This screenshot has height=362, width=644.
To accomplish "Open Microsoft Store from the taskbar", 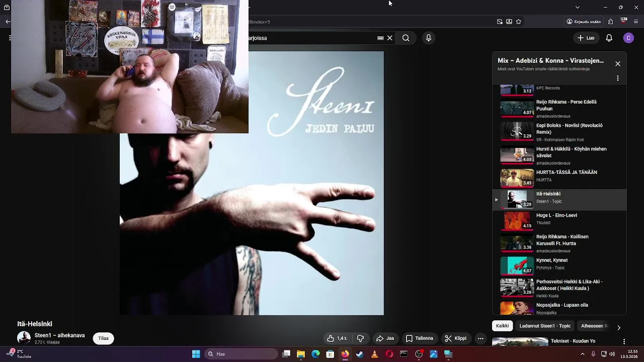I will pos(330,354).
